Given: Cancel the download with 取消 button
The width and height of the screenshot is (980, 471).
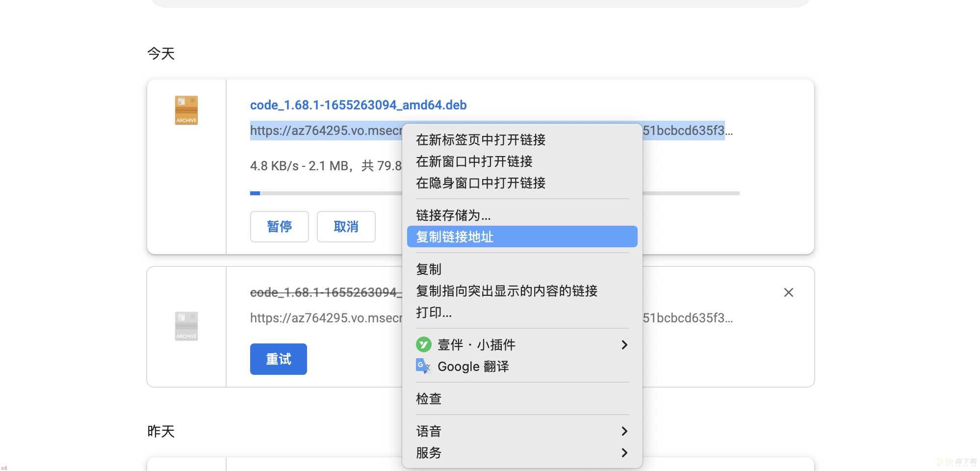Looking at the screenshot, I should coord(346,227).
